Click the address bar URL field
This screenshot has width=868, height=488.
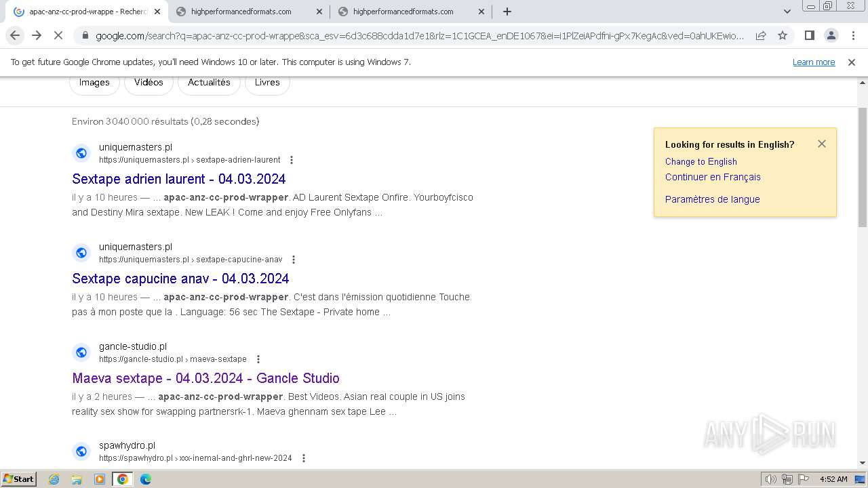[419, 36]
